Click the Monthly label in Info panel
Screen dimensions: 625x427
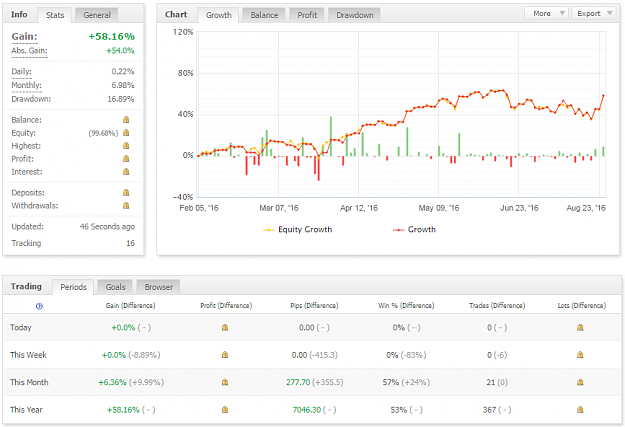coord(26,85)
